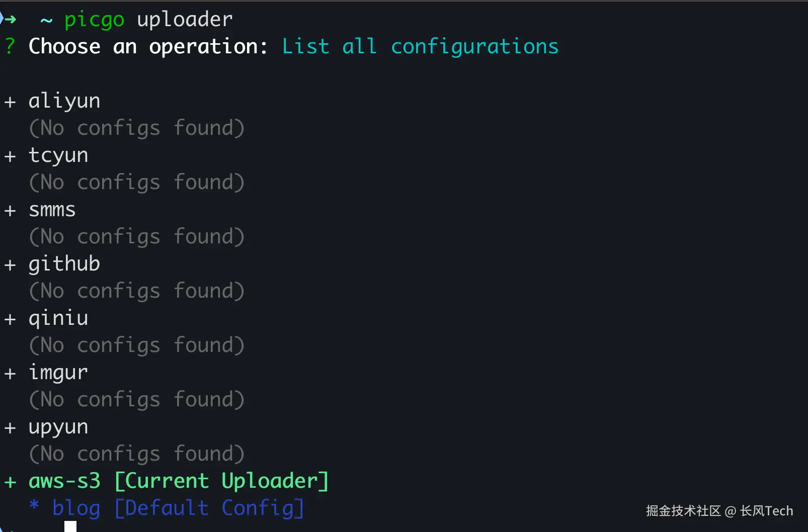This screenshot has height=532, width=808.
Task: Click the green question mark prompt icon
Action: pos(10,46)
